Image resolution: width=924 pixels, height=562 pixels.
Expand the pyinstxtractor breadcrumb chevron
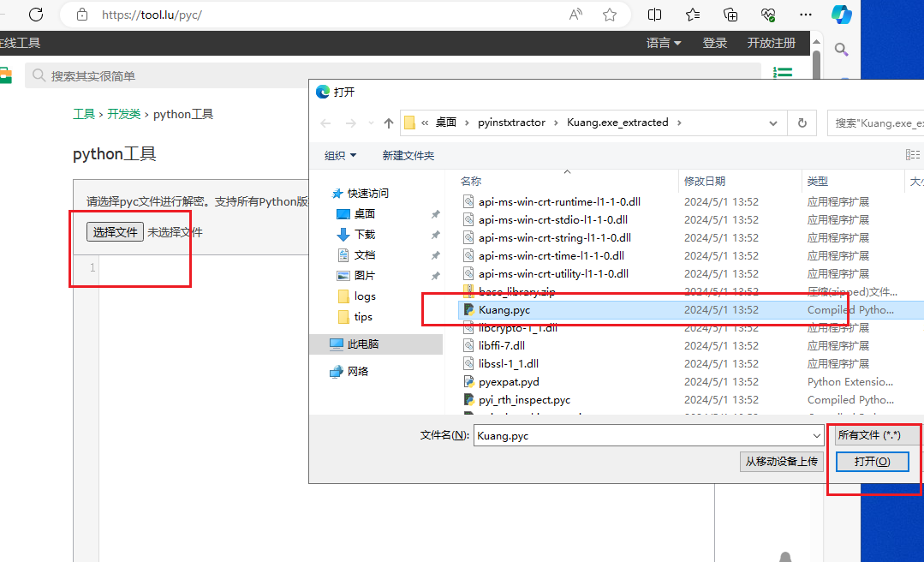[556, 123]
